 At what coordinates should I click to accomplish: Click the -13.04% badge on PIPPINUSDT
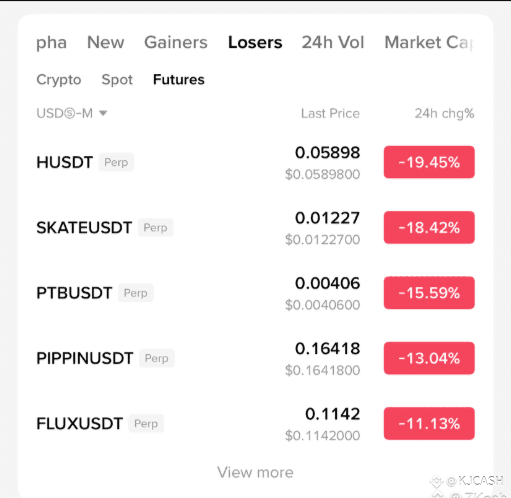click(429, 358)
